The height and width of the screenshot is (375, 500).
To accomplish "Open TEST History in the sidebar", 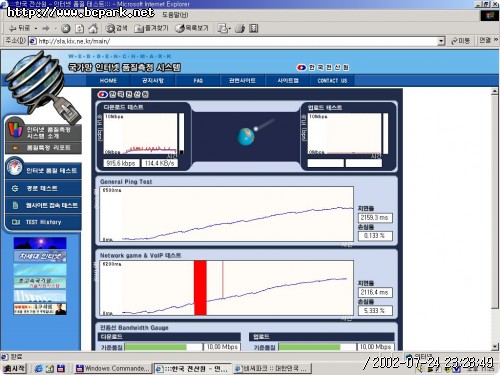I will click(43, 222).
